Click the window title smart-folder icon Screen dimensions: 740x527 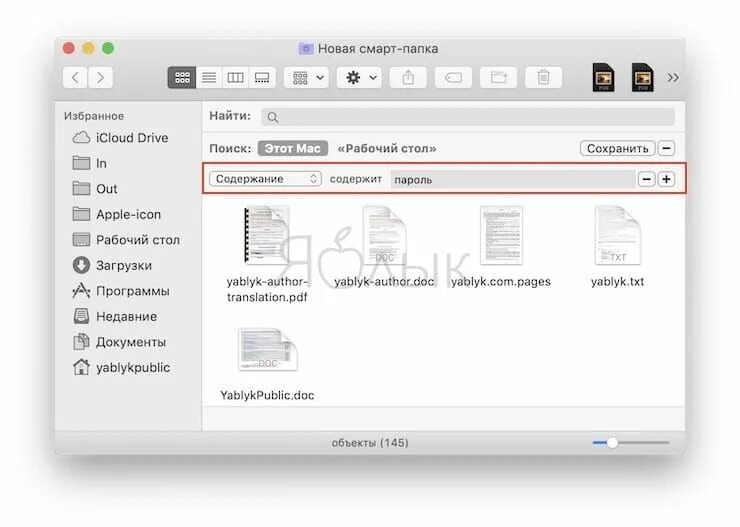coord(306,48)
